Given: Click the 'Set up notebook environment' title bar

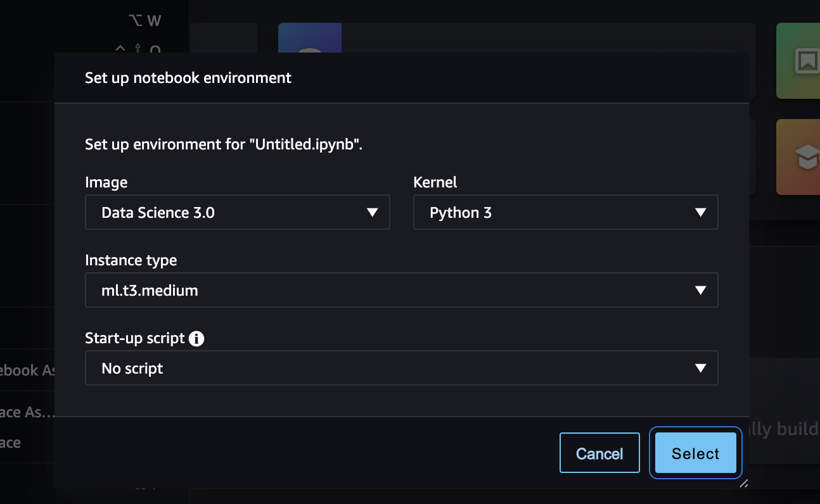Looking at the screenshot, I should coord(188,78).
